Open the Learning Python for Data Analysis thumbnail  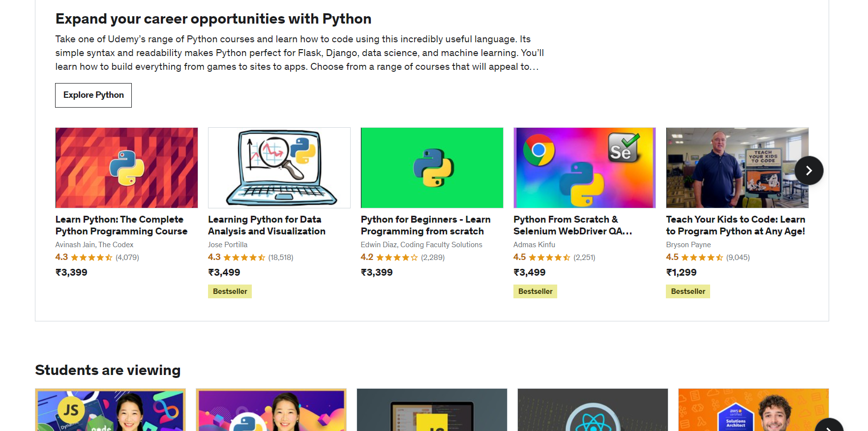point(279,168)
